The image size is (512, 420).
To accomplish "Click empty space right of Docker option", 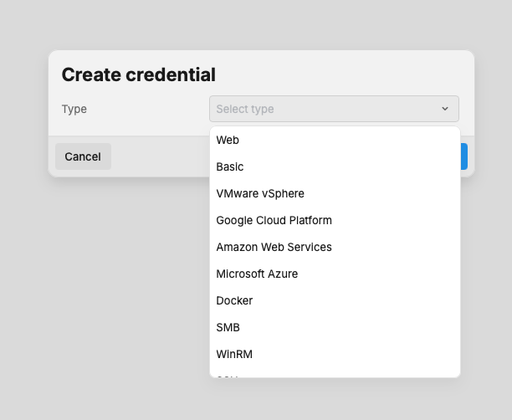I will tap(376, 301).
